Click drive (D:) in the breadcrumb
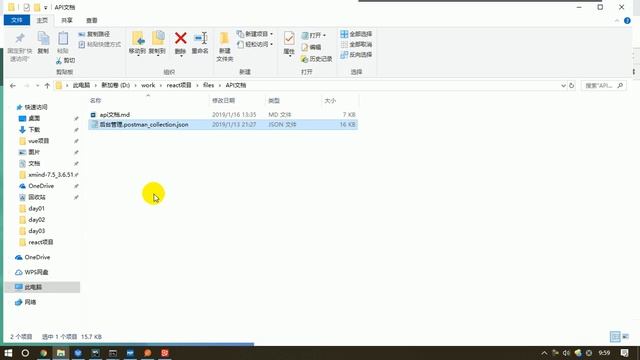Viewport: 640px width, 360px height. tap(116, 85)
